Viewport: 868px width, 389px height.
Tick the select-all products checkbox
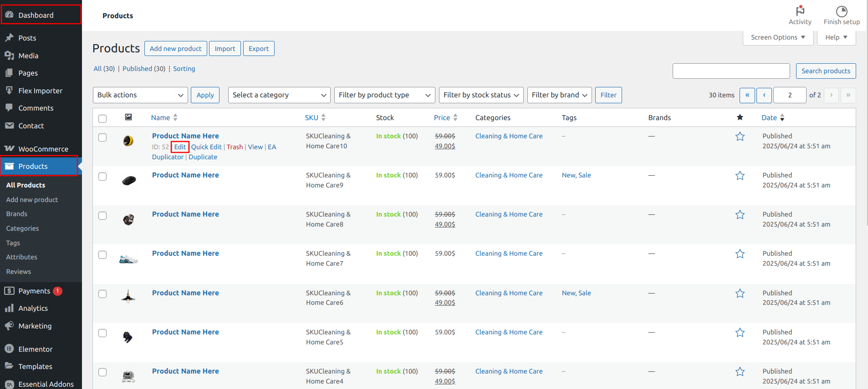click(102, 118)
